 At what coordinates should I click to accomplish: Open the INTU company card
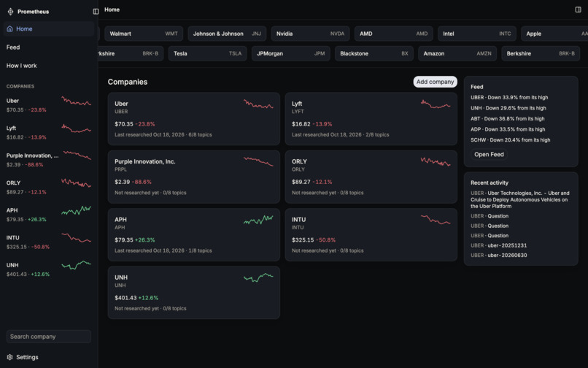pyautogui.click(x=371, y=234)
